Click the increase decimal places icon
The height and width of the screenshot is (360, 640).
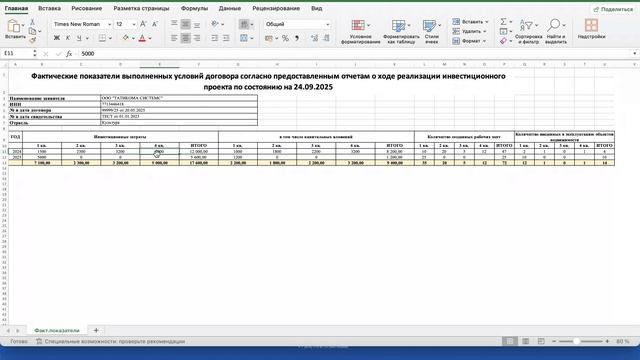314,38
